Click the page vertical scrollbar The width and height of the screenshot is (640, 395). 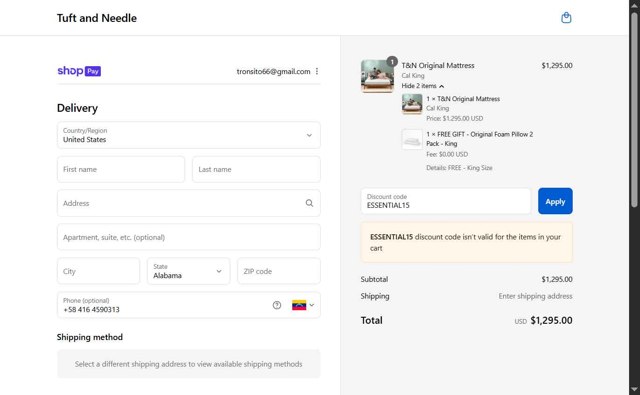point(634,110)
